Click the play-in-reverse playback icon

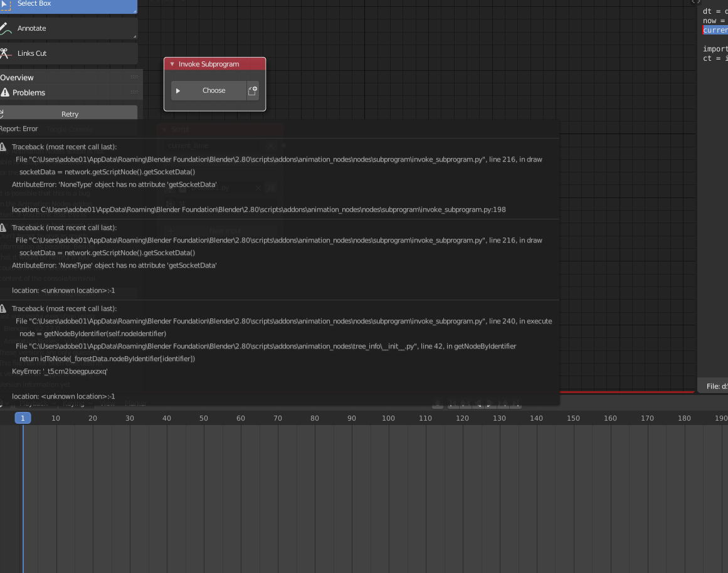(477, 404)
